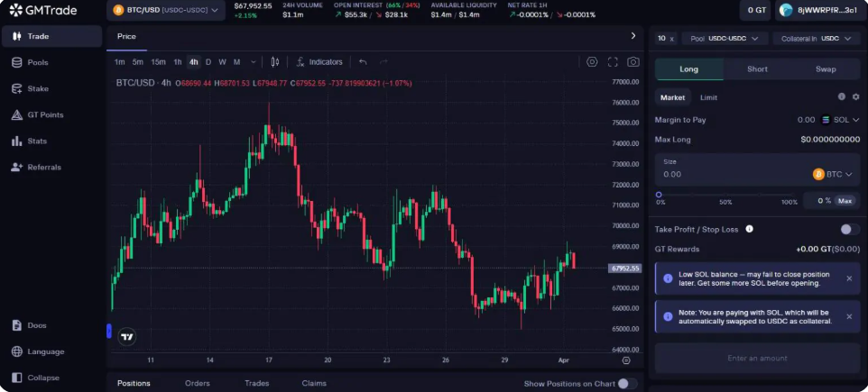Viewport: 868px width, 392px height.
Task: Click the blue handle at chart left edge
Action: (109, 332)
